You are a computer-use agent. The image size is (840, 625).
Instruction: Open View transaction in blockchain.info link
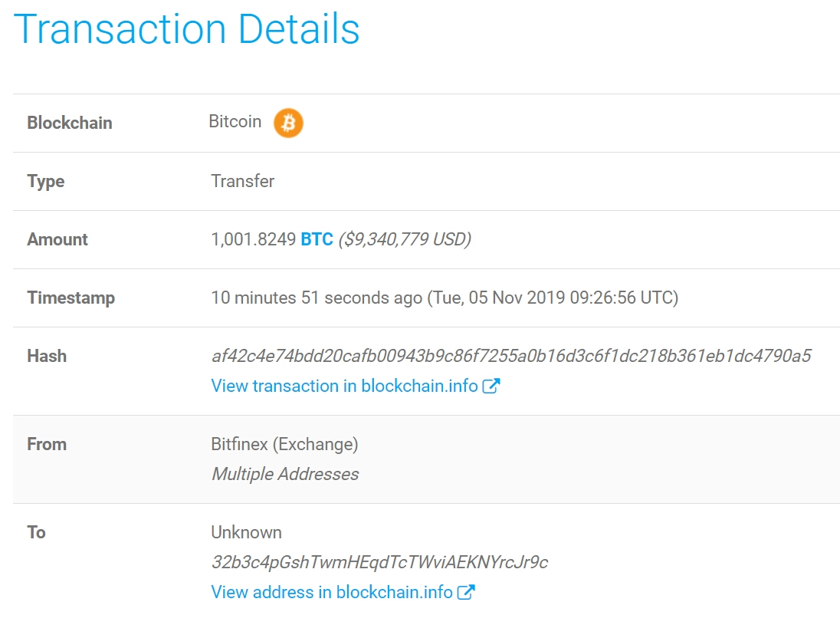[345, 386]
